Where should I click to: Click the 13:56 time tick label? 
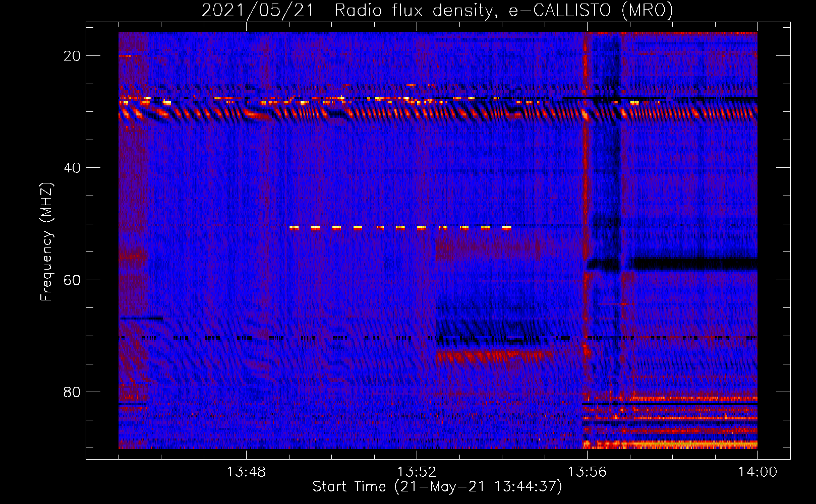tap(587, 472)
